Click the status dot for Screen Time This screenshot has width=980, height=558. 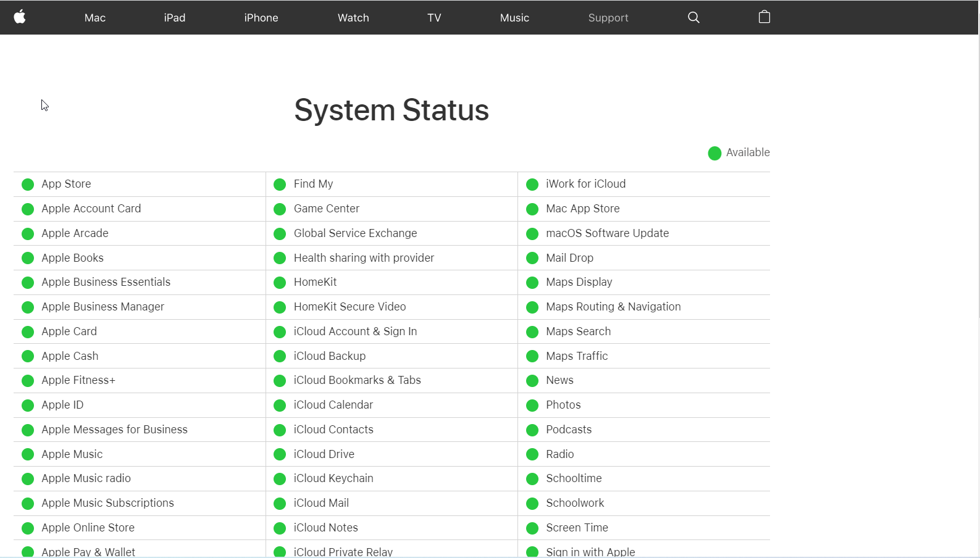click(x=532, y=528)
